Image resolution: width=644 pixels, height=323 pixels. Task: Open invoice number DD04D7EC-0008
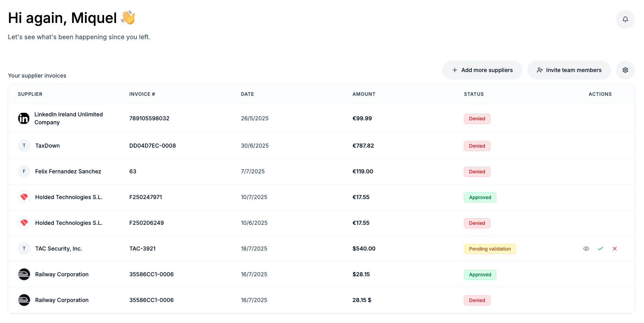pyautogui.click(x=152, y=146)
